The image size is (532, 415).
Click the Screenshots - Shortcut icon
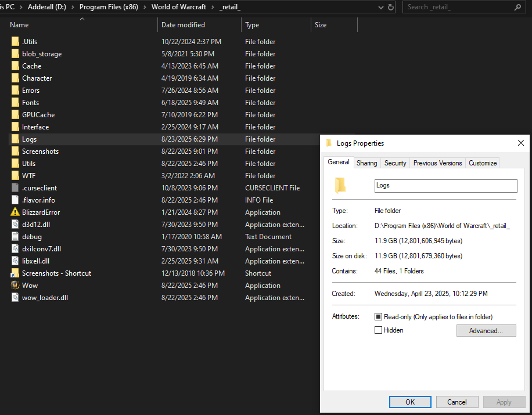15,273
